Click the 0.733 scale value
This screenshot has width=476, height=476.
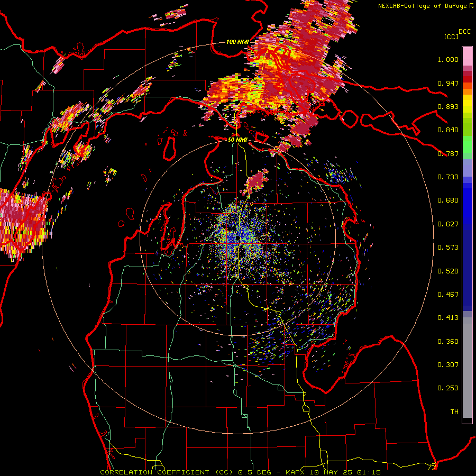[x=448, y=177]
